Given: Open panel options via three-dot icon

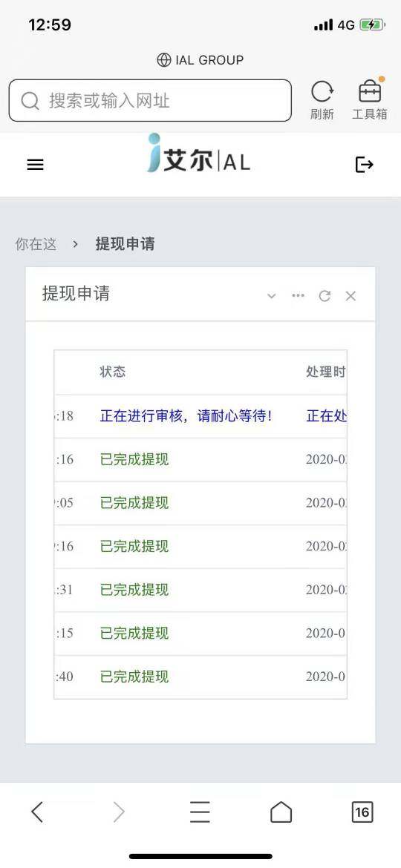Looking at the screenshot, I should (298, 295).
